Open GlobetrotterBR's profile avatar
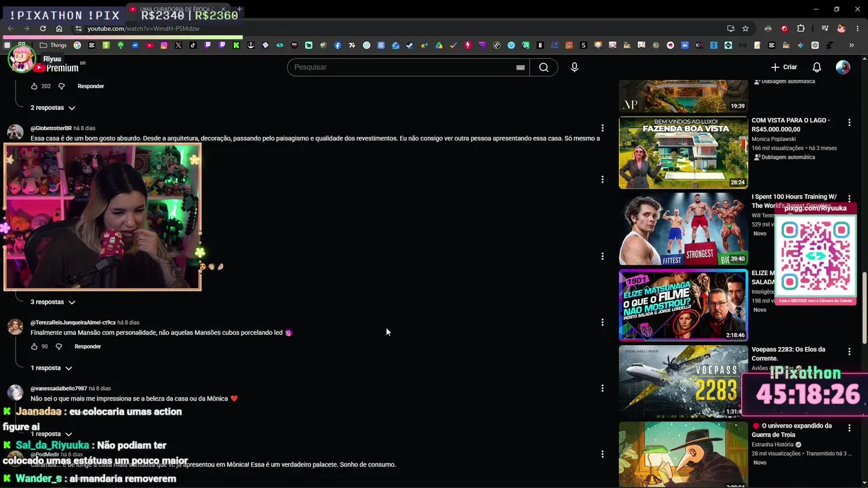 [15, 133]
